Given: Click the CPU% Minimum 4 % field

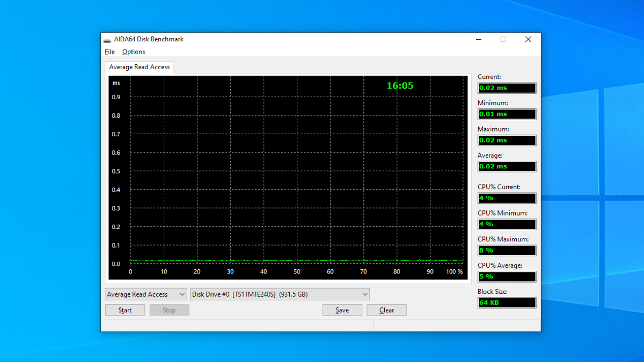Looking at the screenshot, I should tap(507, 224).
